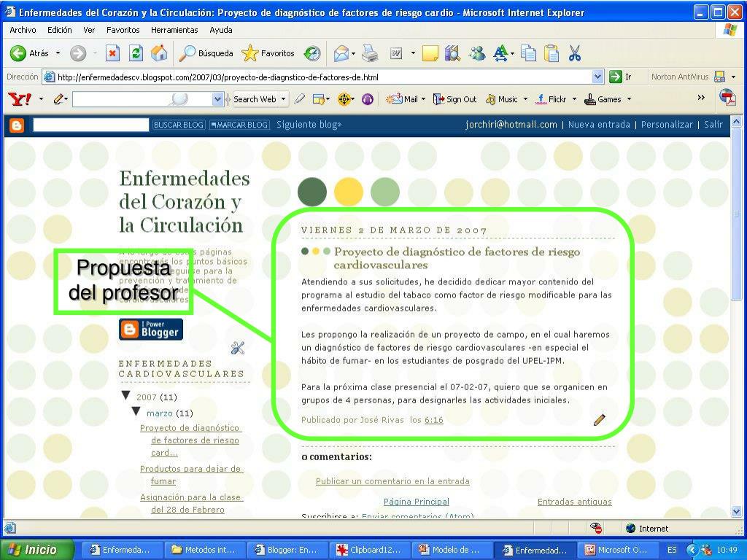Open the address bar dropdown arrow
This screenshot has width=747, height=560.
click(597, 77)
